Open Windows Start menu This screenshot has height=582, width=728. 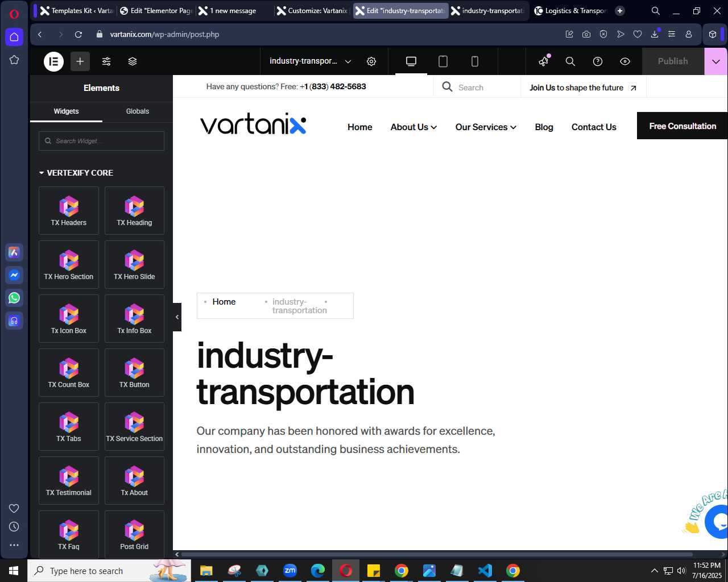[x=14, y=571]
